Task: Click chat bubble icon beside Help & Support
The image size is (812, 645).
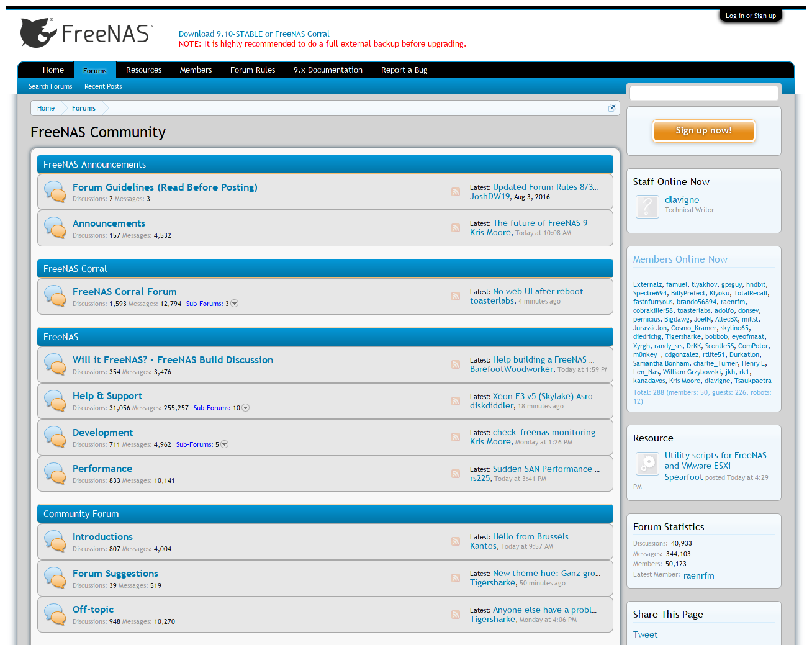Action: pyautogui.click(x=55, y=401)
